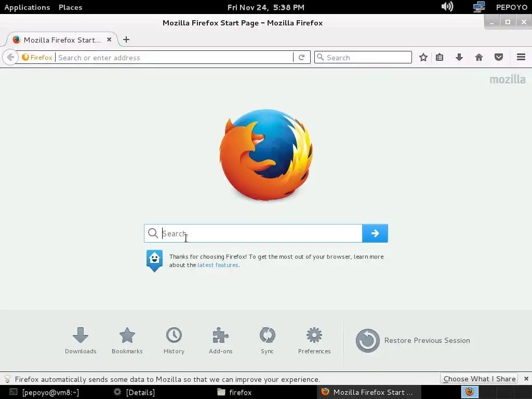Switch to pepoyo@vm8 terminal in taskbar
The width and height of the screenshot is (532, 399).
click(x=44, y=392)
